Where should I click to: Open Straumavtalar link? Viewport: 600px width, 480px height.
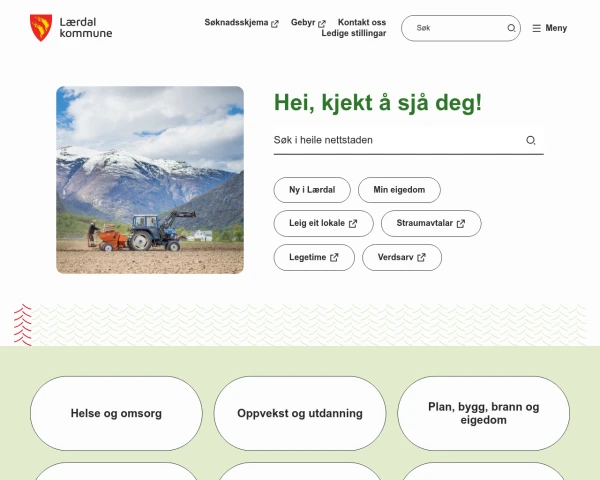pyautogui.click(x=431, y=223)
